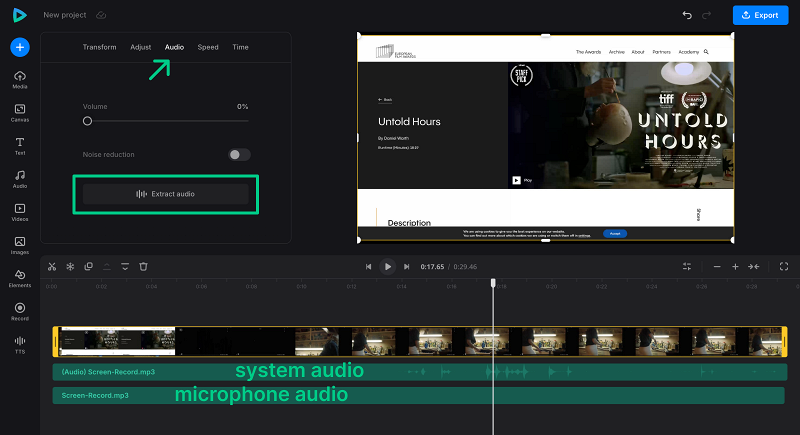Skip to the next frame with forward button

click(406, 267)
